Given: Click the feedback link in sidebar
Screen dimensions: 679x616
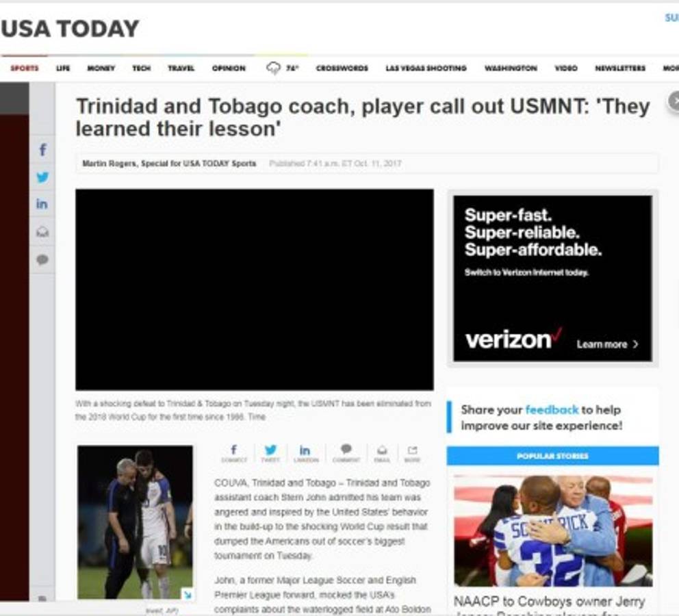Looking at the screenshot, I should pos(552,410).
